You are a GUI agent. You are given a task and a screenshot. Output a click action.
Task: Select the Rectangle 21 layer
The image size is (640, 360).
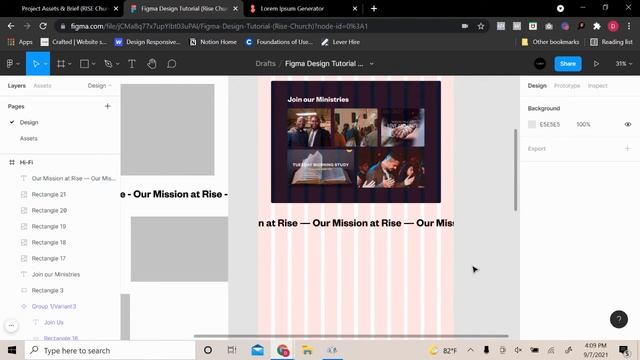click(x=49, y=194)
